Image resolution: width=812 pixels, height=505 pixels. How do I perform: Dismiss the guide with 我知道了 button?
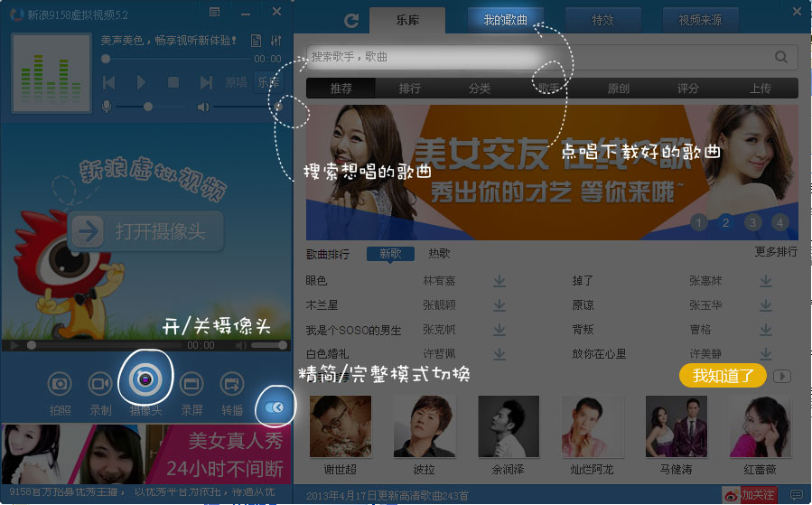pos(723,376)
